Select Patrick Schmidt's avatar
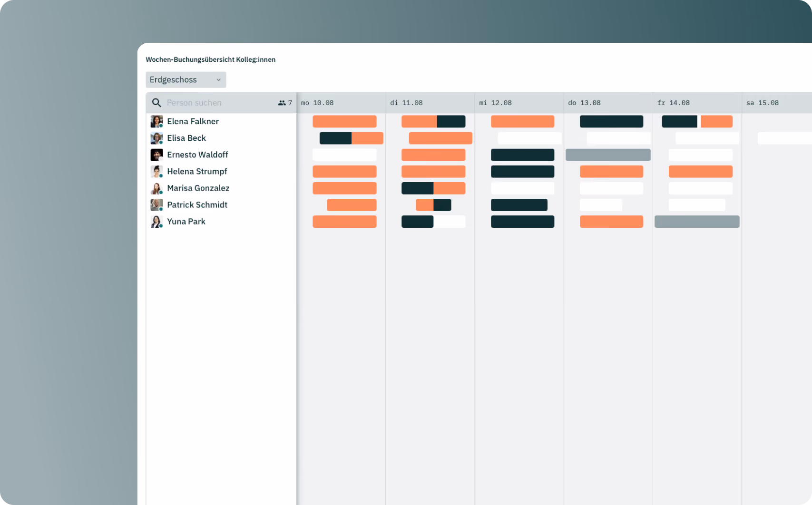 tap(157, 205)
